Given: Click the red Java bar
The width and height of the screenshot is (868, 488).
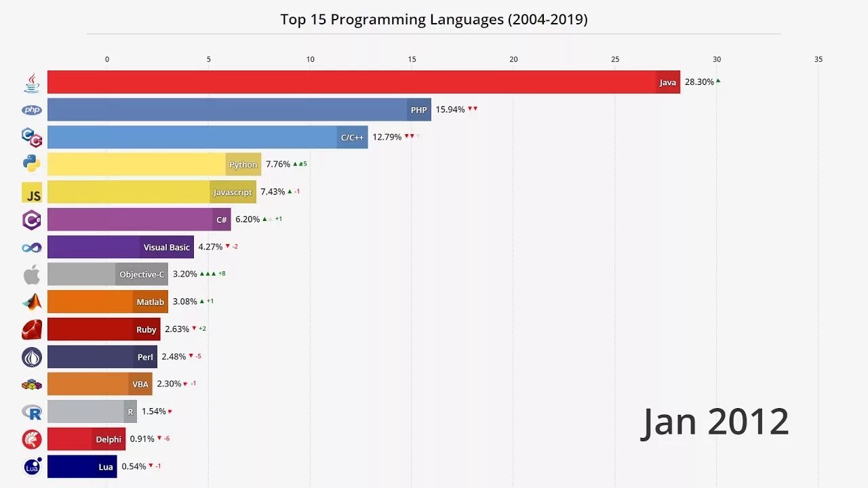Looking at the screenshot, I should click(x=363, y=82).
